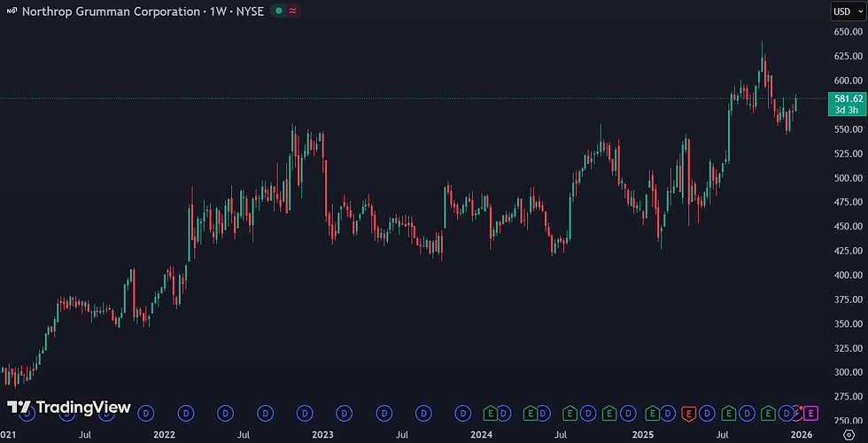The width and height of the screenshot is (868, 443).
Task: Click the magenta upcoming E earnings marker
Action: click(x=811, y=413)
